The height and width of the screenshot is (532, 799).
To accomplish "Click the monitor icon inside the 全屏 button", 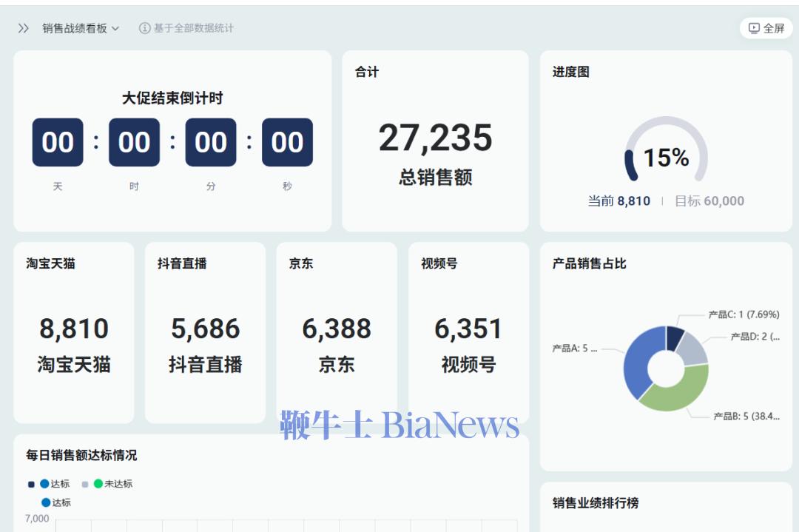I will [x=754, y=28].
